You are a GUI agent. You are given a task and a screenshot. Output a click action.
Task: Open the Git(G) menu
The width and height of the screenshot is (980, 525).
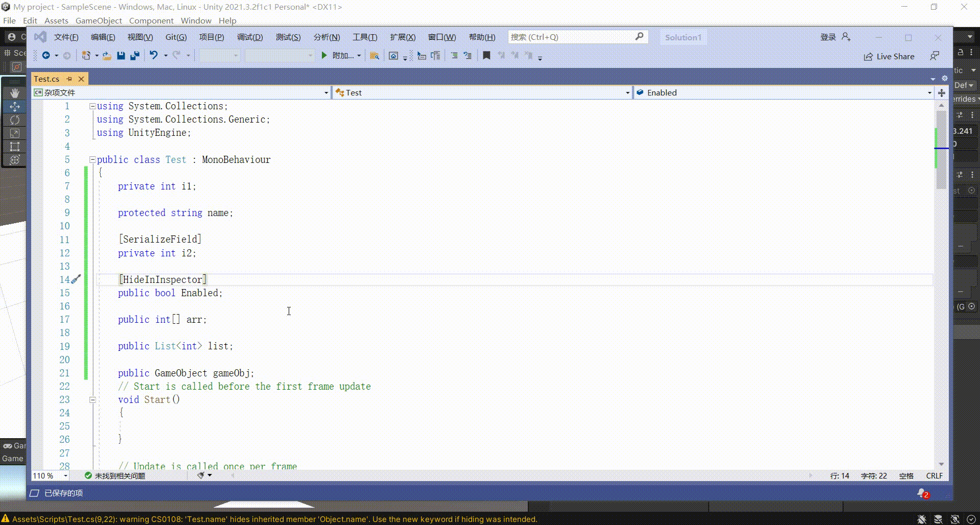(x=176, y=37)
